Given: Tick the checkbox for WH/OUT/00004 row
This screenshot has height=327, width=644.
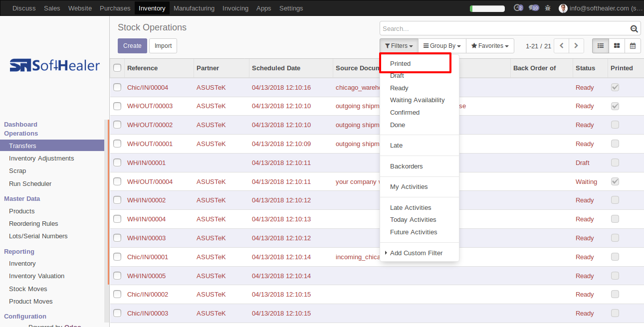Looking at the screenshot, I should 117,181.
